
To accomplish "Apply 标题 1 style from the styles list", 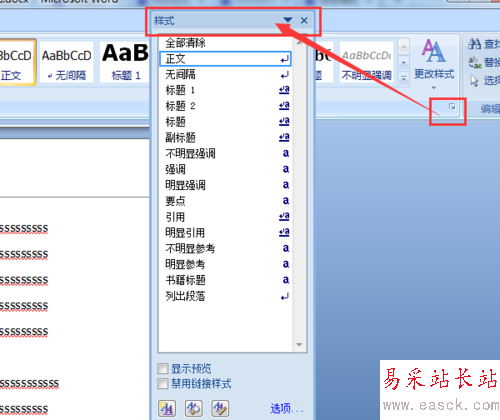I will pos(225,90).
